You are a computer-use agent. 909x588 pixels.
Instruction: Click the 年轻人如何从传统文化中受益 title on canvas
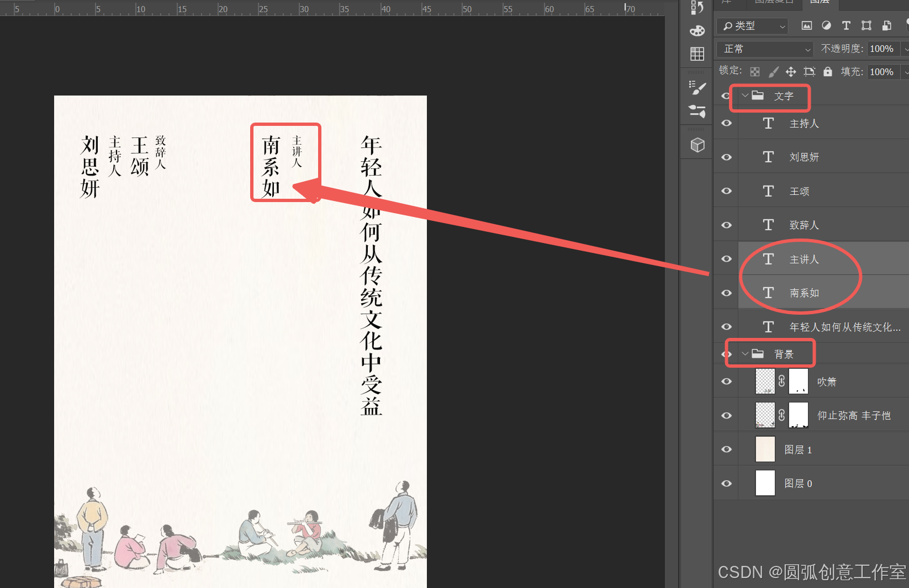pos(371,275)
